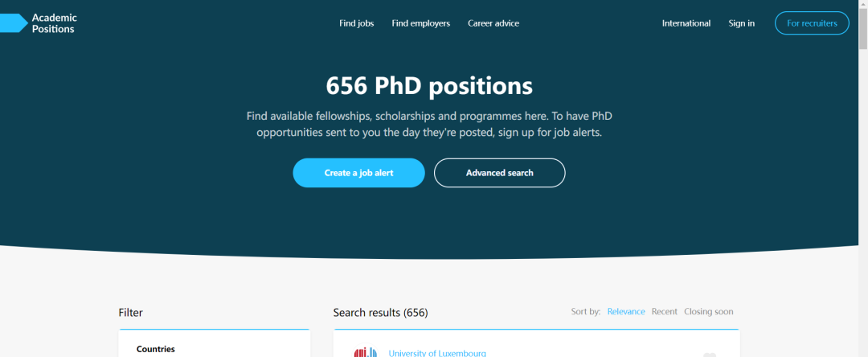Click the Search results (656) heading
This screenshot has width=868, height=357.
click(380, 312)
